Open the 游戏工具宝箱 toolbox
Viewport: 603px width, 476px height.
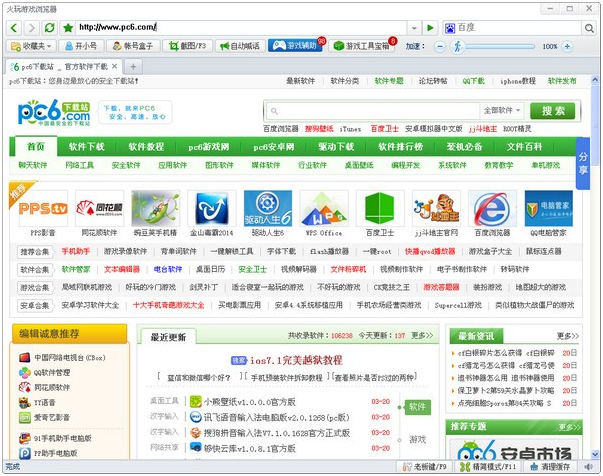tap(362, 46)
